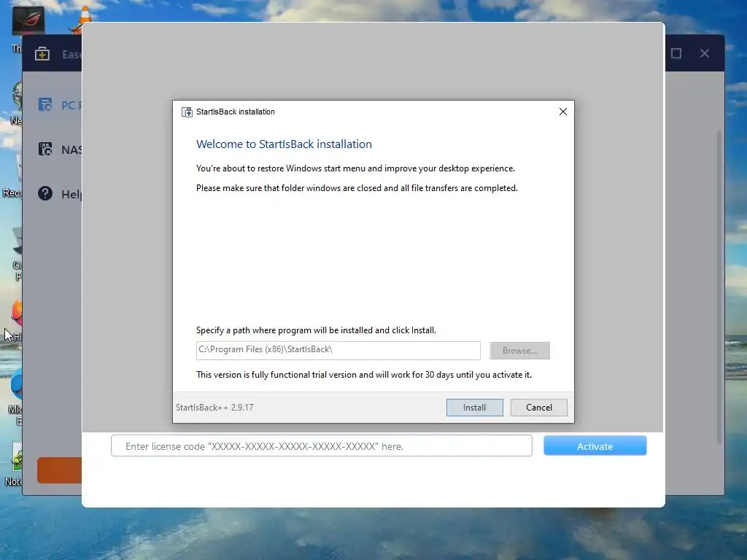
Task: Open the Notepad++ desktop icon
Action: (18, 457)
